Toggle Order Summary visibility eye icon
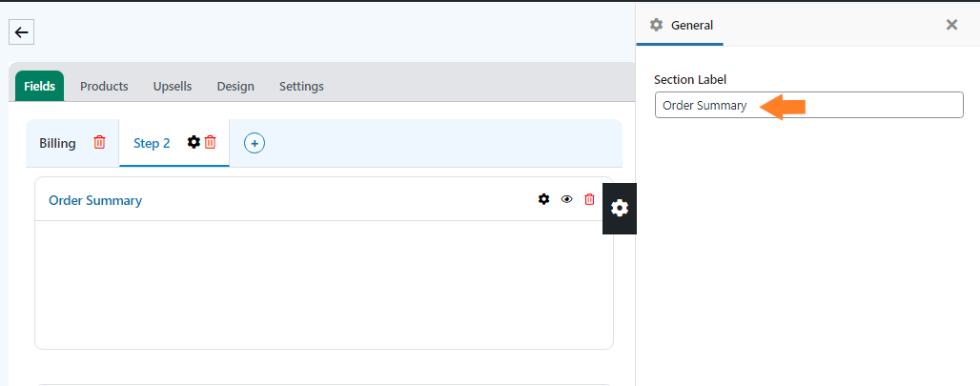Screen dimensions: 980x386 point(567,199)
